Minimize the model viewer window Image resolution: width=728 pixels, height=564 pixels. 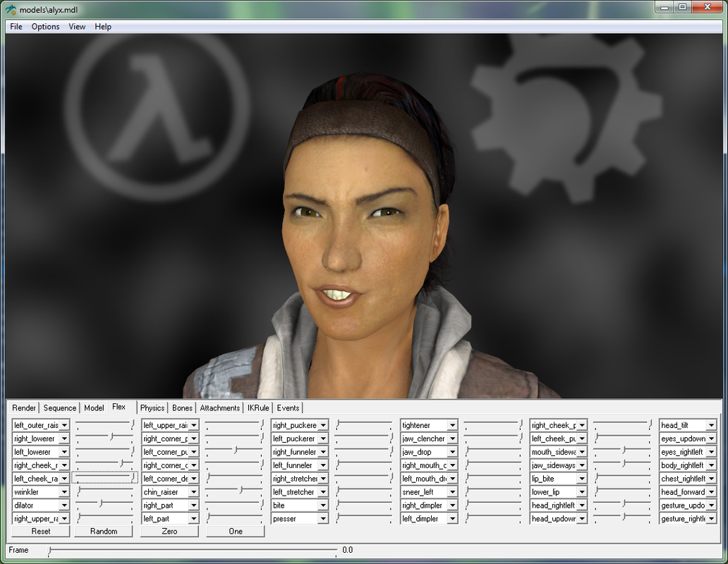(x=665, y=7)
